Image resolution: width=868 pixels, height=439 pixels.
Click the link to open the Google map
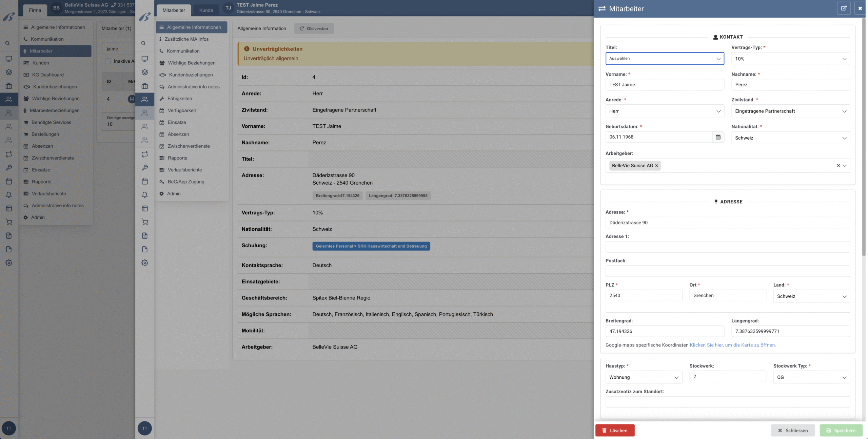[x=732, y=345]
